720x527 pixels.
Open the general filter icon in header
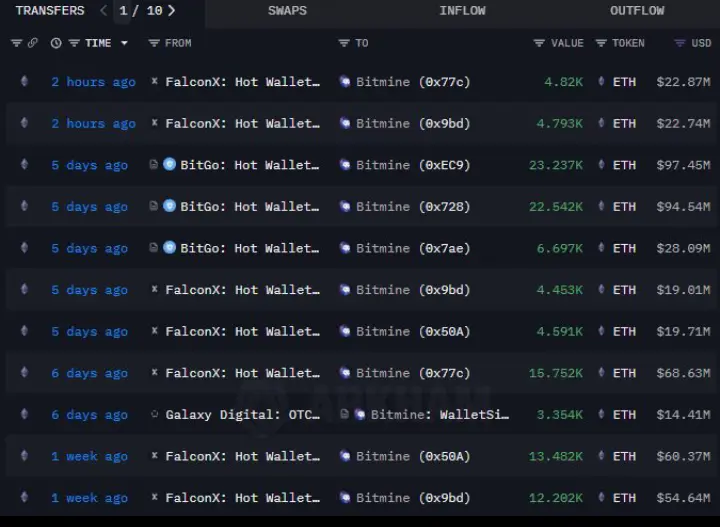[x=17, y=43]
